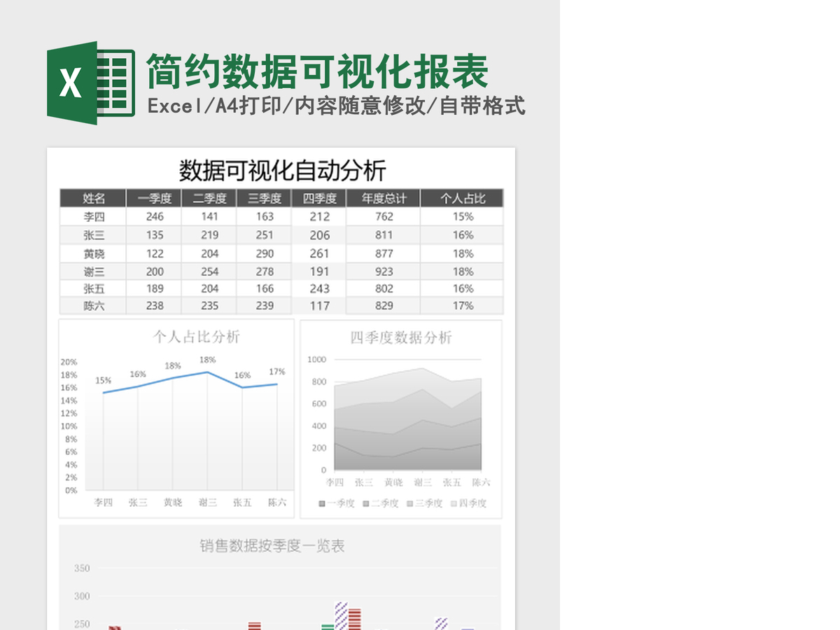This screenshot has height=630, width=840.
Task: Select cell value 212 in 李四 row
Action: [x=320, y=217]
